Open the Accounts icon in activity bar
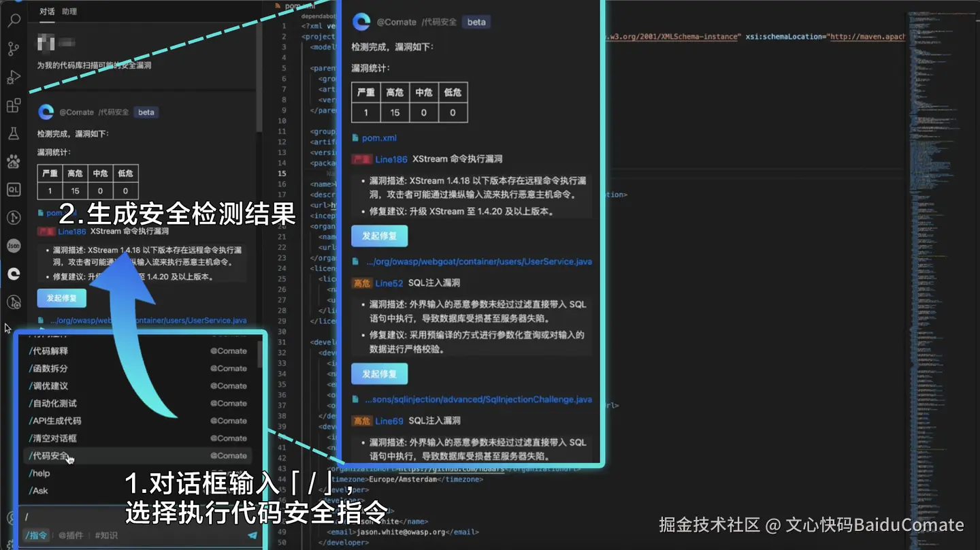Image resolution: width=980 pixels, height=550 pixels. (11, 519)
